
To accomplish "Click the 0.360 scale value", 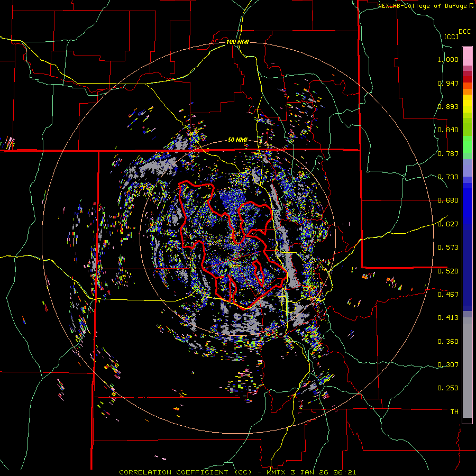I will (x=448, y=342).
